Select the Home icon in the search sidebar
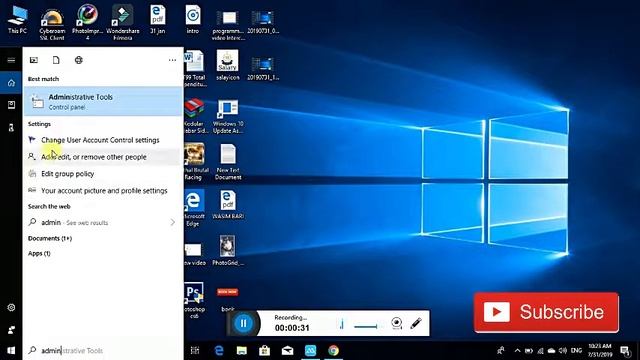640x360 pixels. coord(11,83)
